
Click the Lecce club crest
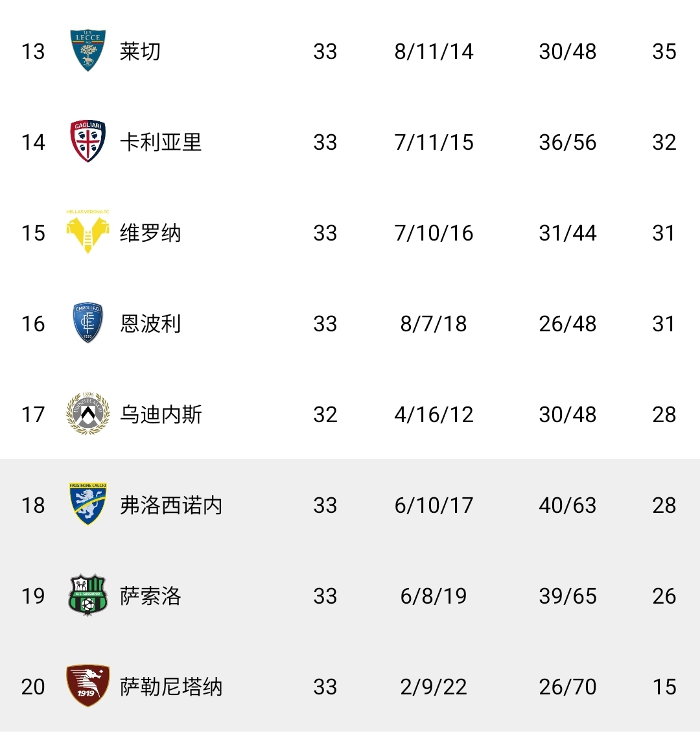pyautogui.click(x=87, y=51)
